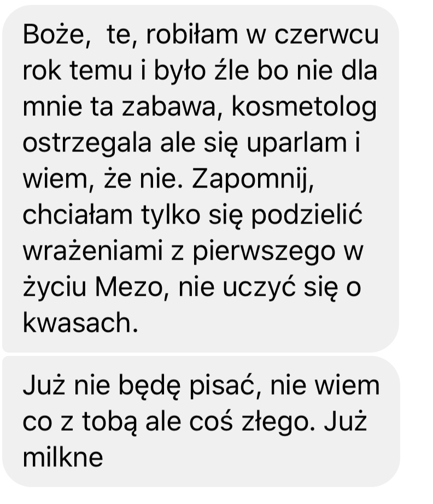Viewport: 433px width, 504px height.
Task: Tap the word "milkne" in the last message
Action: point(63,457)
